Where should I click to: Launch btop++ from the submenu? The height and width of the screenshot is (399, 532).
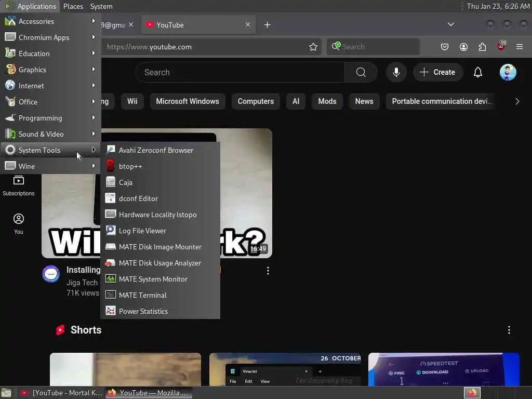pos(161,166)
